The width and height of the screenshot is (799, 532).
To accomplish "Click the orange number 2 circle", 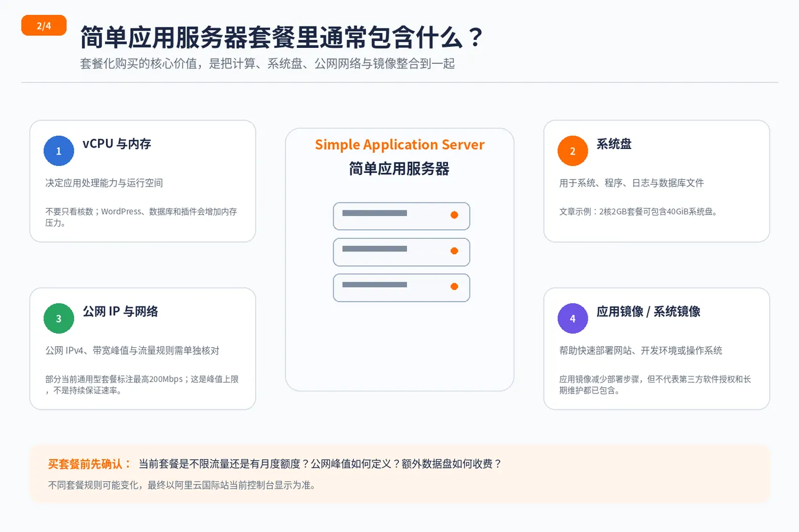I will 572,151.
